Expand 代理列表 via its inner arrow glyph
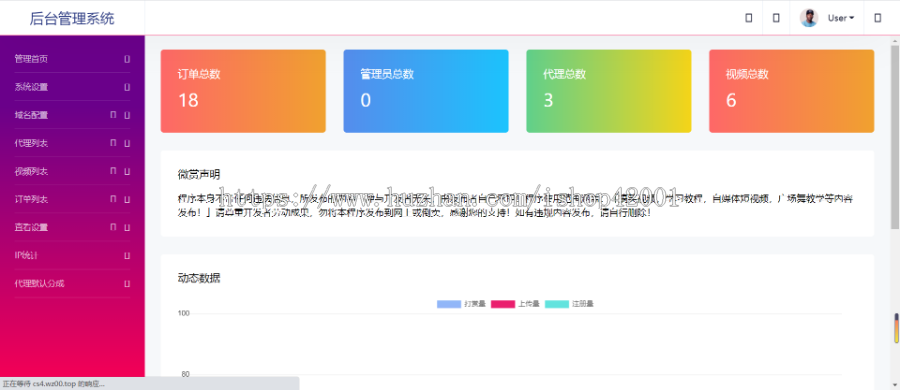 [113, 143]
